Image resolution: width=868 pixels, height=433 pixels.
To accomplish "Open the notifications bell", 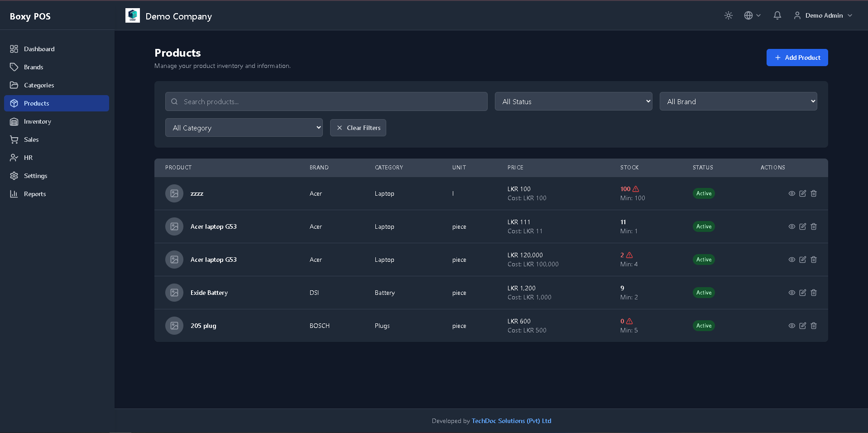I will coord(777,15).
